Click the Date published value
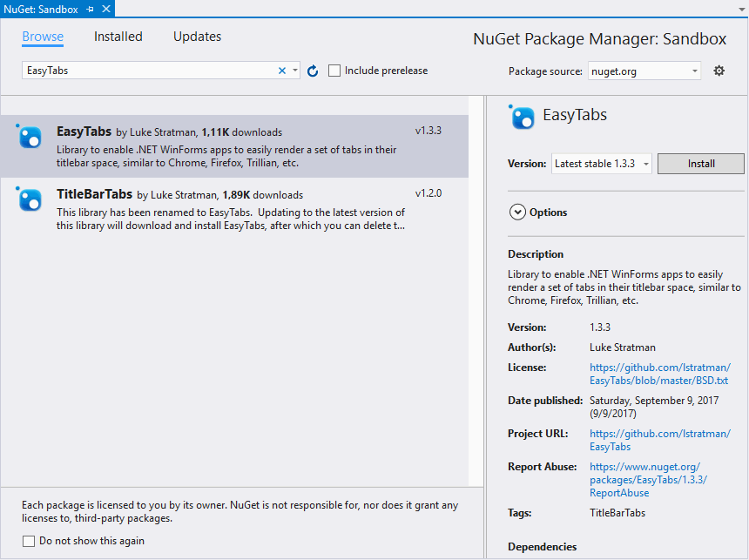This screenshot has height=560, width=749. (654, 407)
